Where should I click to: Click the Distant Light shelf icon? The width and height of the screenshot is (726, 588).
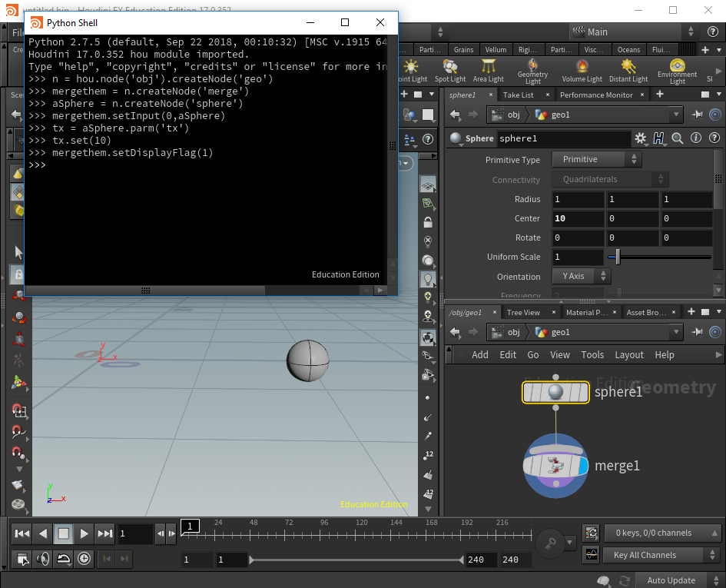click(628, 70)
